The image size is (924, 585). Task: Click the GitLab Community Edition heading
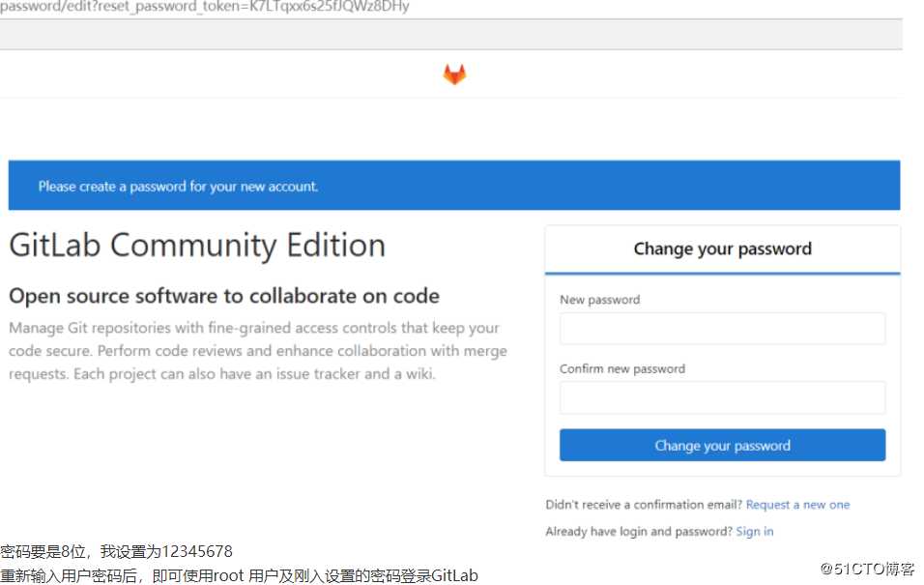pos(197,246)
